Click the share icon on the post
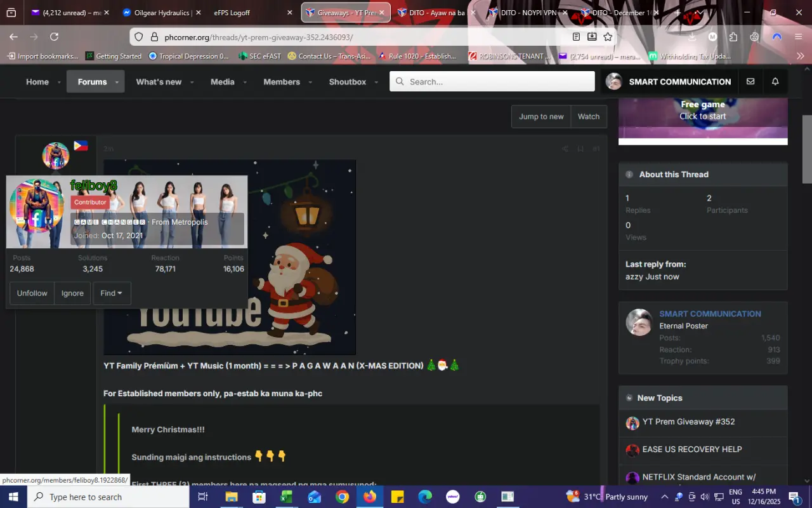Screen dimensions: 812x508 [565, 149]
